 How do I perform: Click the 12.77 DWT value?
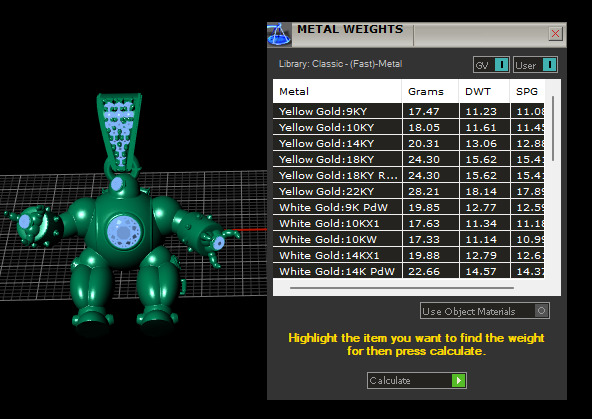(481, 207)
